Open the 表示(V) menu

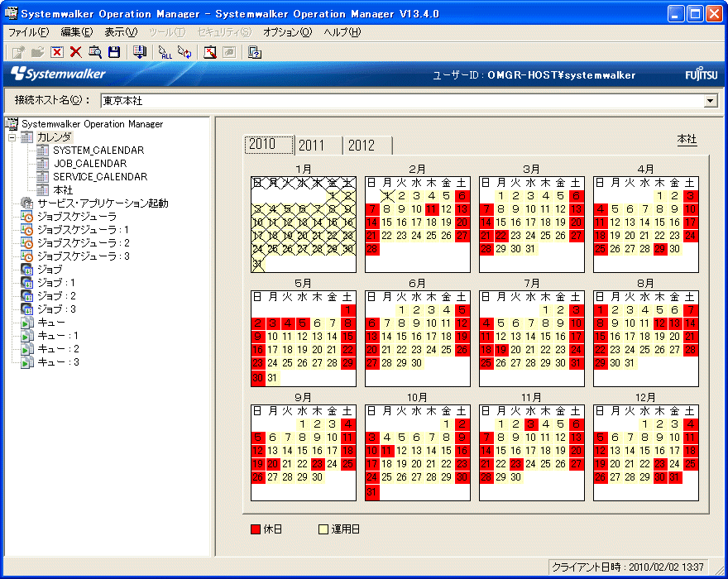point(121,32)
